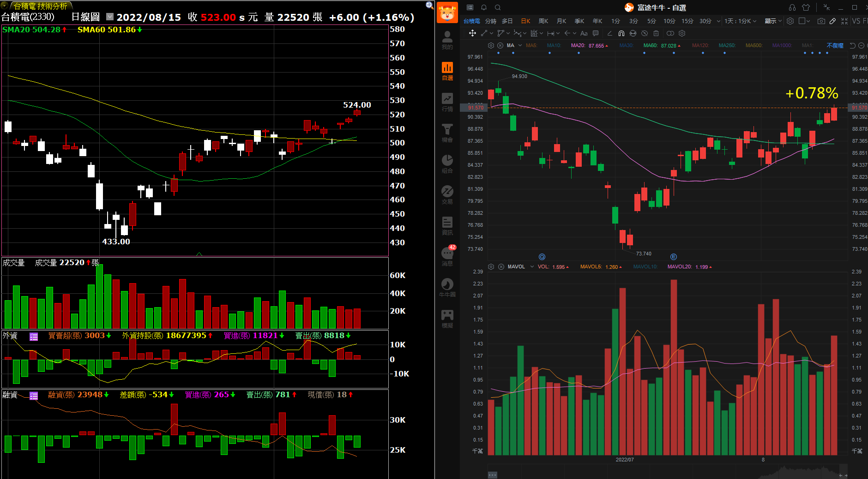Open MA indicator settings gear
This screenshot has width=868, height=479.
point(491,46)
